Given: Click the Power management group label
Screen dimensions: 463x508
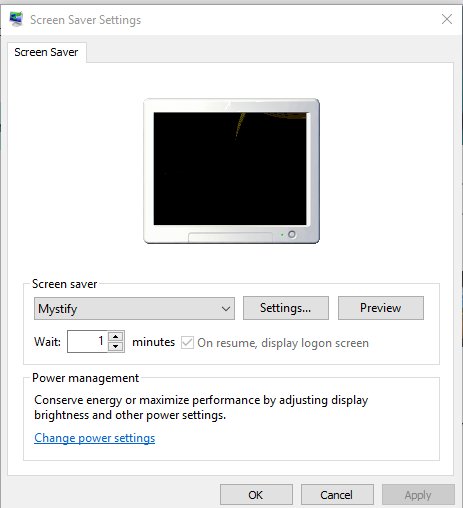Looking at the screenshot, I should [x=85, y=378].
